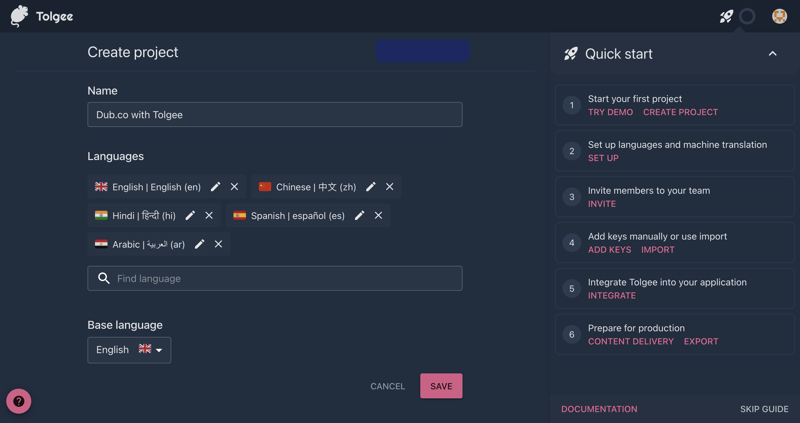Open the user avatar menu
Screen dimensions: 800x423
[779, 16]
